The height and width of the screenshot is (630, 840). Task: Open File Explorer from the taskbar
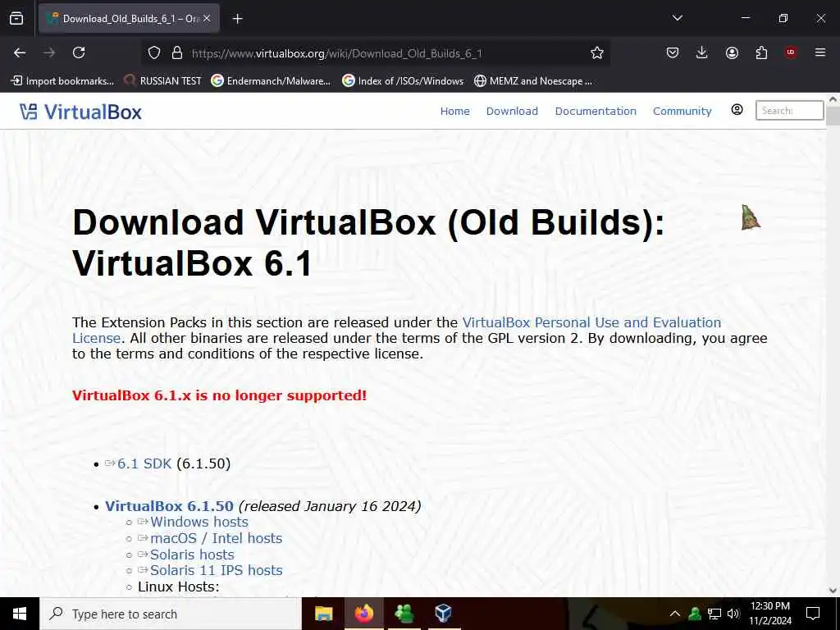point(323,614)
